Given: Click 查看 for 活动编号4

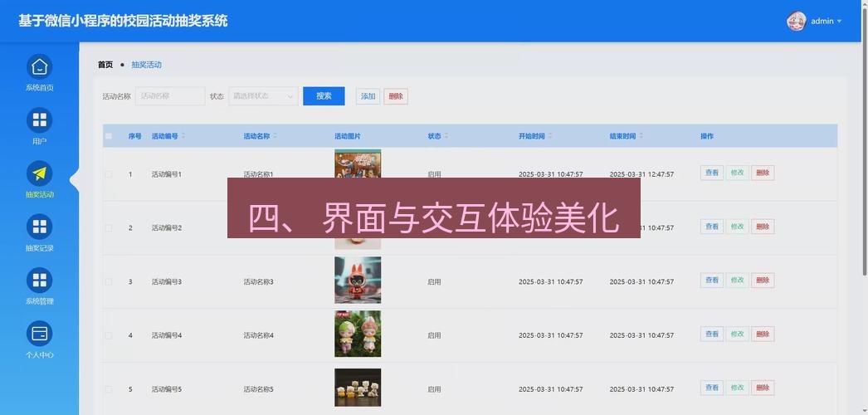Looking at the screenshot, I should (x=712, y=334).
